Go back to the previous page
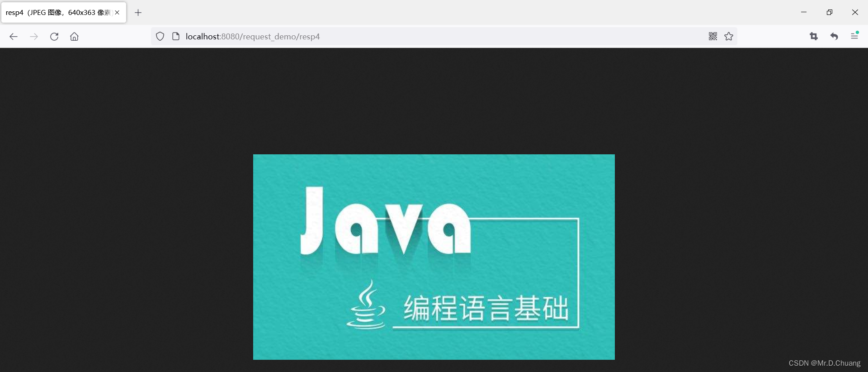This screenshot has height=372, width=868. click(x=14, y=37)
